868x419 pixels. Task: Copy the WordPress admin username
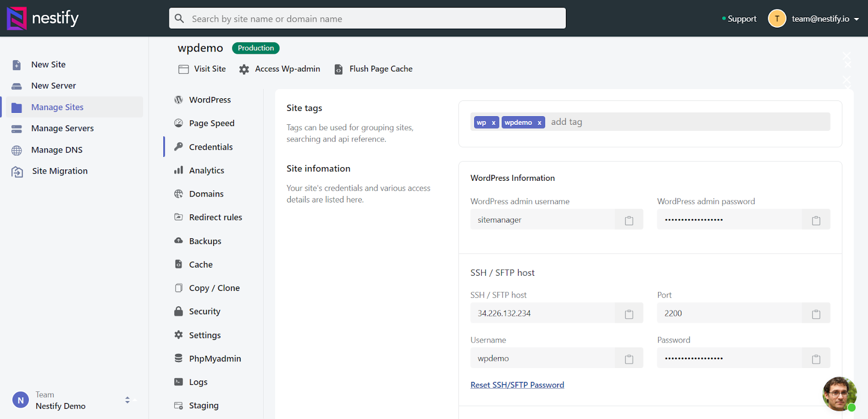click(629, 220)
